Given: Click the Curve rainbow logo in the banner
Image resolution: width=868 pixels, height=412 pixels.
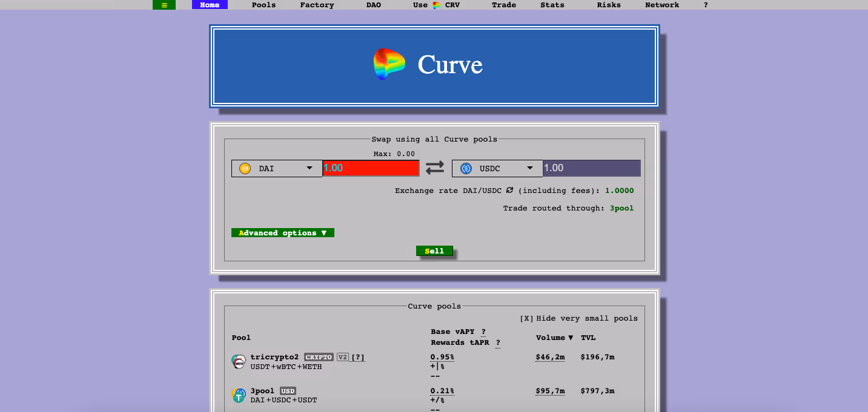Looking at the screenshot, I should pos(389,65).
